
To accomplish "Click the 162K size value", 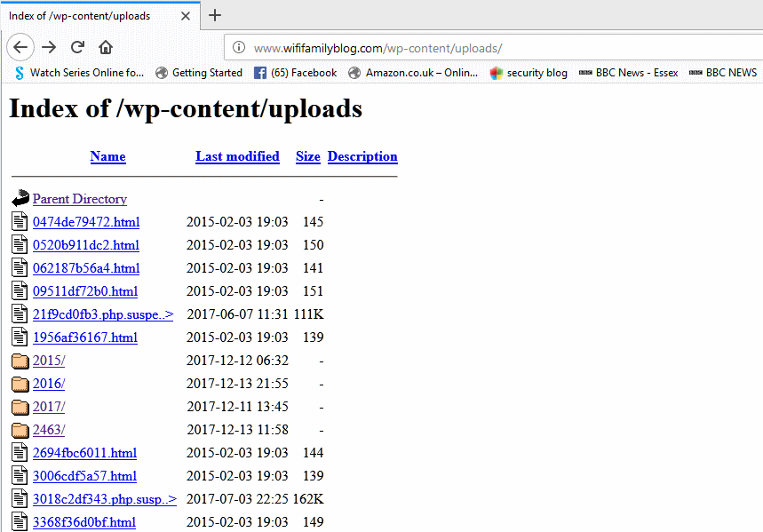I will click(x=308, y=499).
